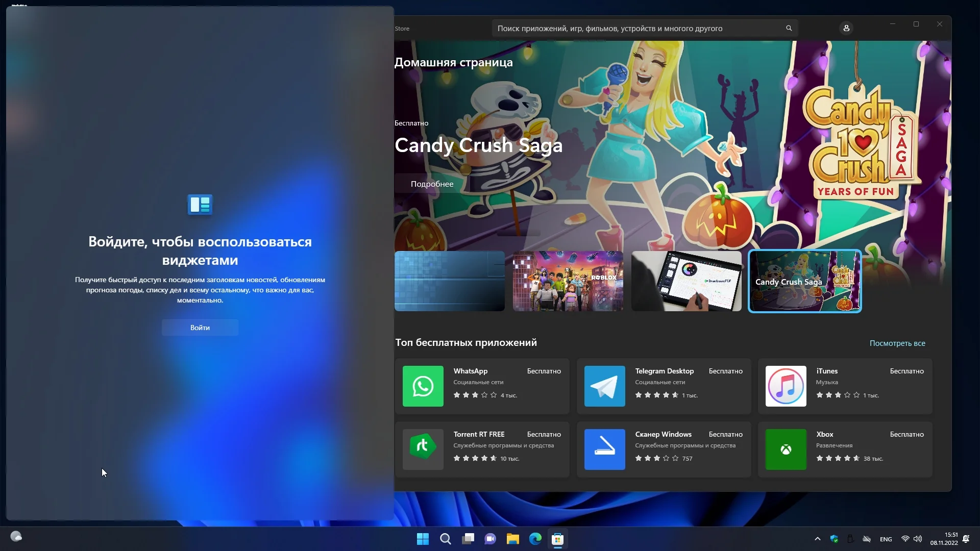
Task: Open the user account profile icon
Action: (x=846, y=28)
